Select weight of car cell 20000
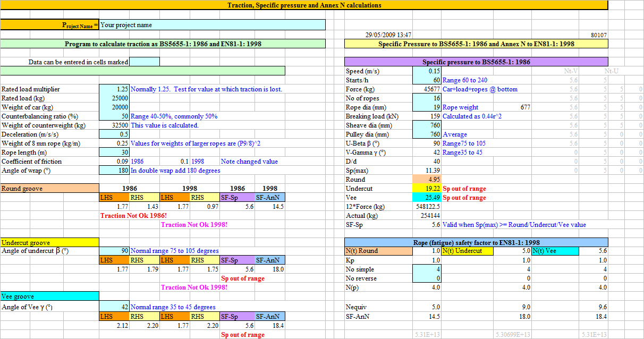This screenshot has width=644, height=339. tap(114, 107)
